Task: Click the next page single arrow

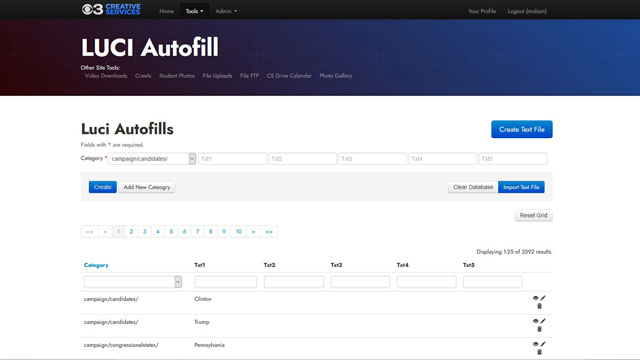Action: pyautogui.click(x=253, y=231)
